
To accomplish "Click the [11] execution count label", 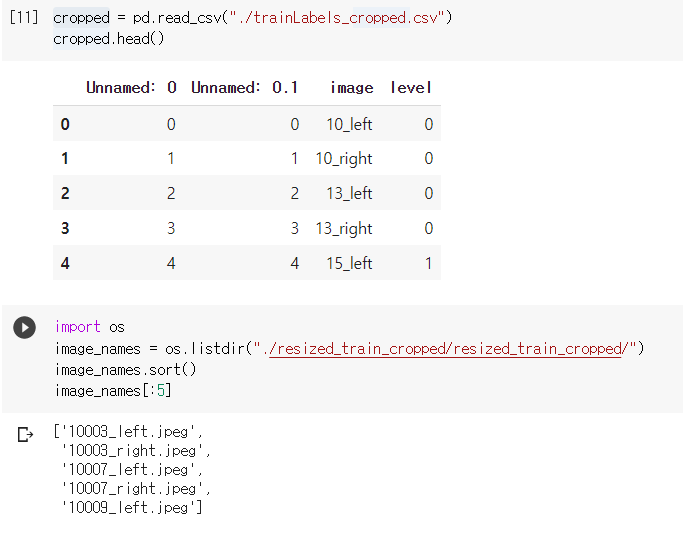I will point(24,17).
